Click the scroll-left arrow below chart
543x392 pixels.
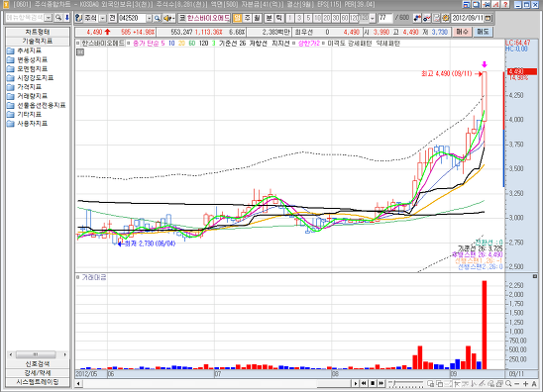(x=78, y=383)
